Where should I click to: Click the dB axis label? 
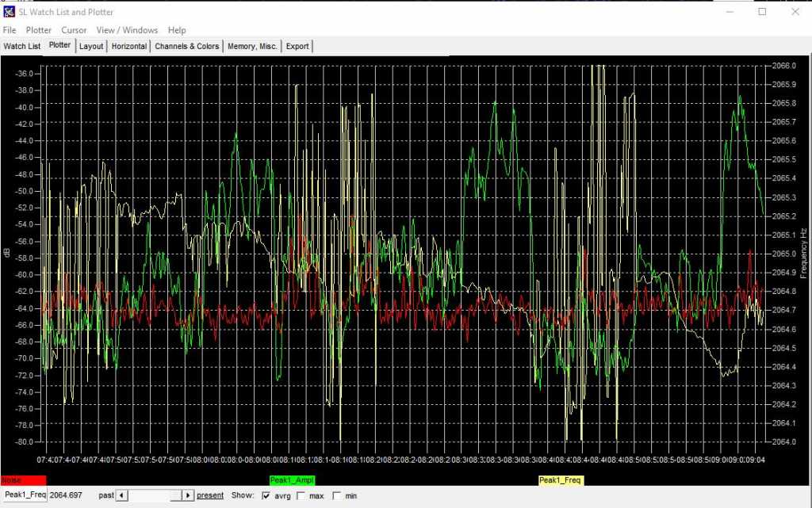(6, 253)
